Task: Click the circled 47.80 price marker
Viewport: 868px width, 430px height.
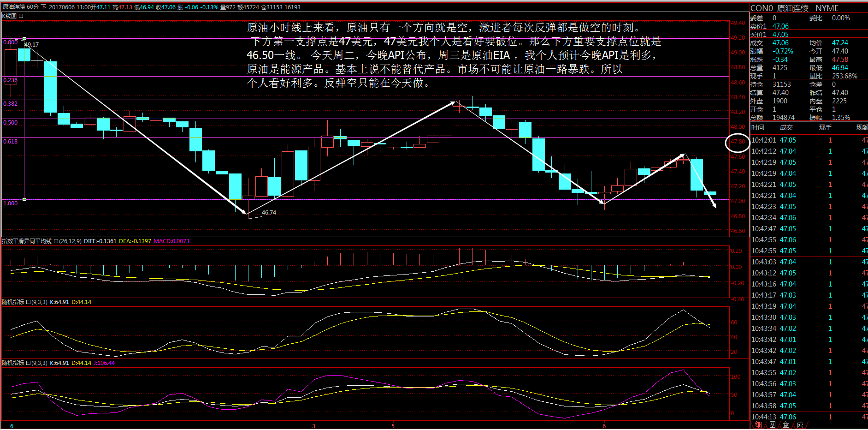Action: [x=738, y=142]
